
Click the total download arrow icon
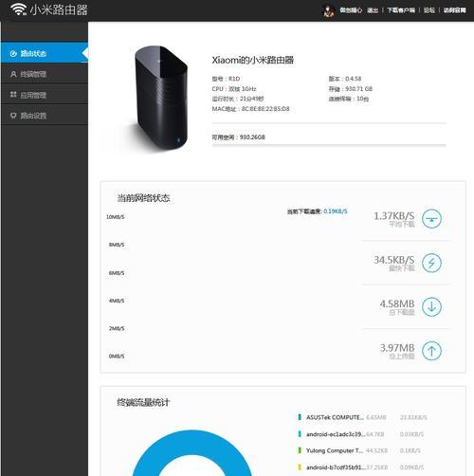click(x=431, y=306)
